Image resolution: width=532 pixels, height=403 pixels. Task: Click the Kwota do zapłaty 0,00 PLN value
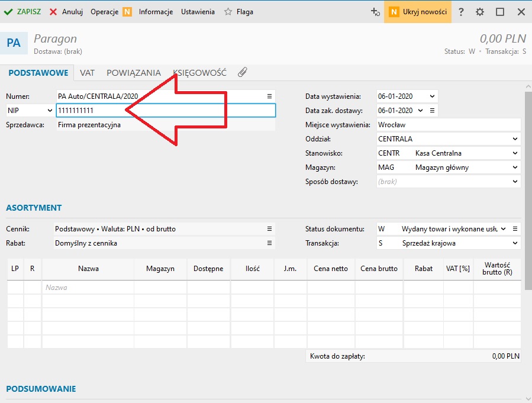point(505,356)
